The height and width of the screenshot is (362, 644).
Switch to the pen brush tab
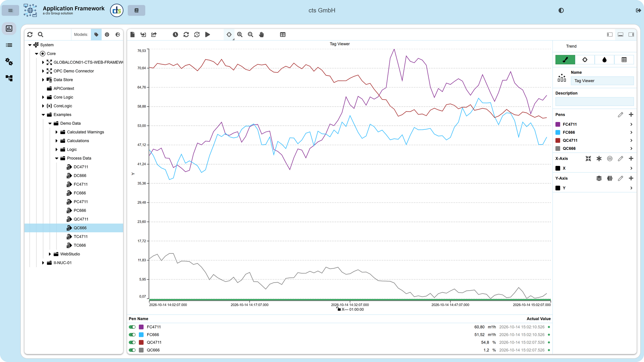click(565, 60)
